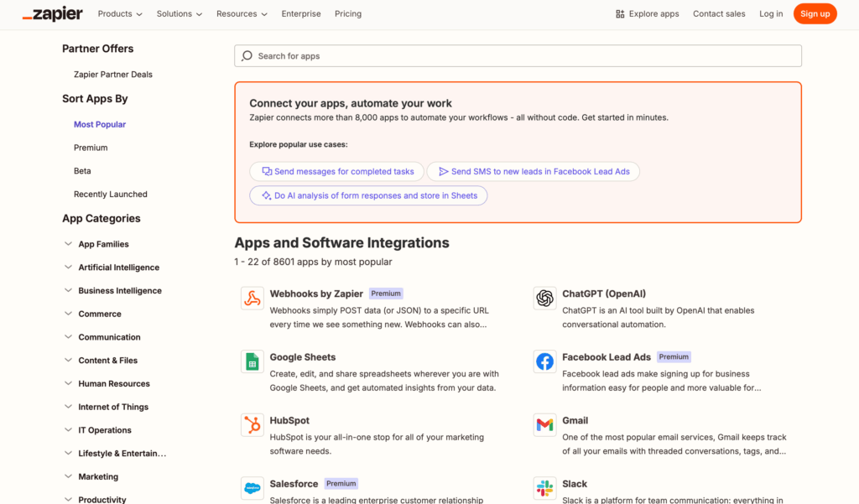Open the Webhooks by Zapier title link
The width and height of the screenshot is (859, 504).
(316, 294)
